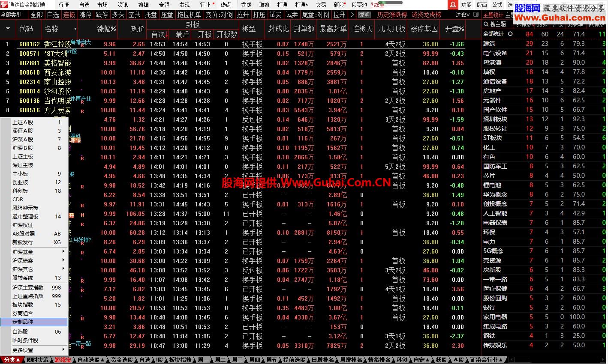The height and width of the screenshot is (364, 608).
Task: Select the 建筑 theme row
Action: 545,44
